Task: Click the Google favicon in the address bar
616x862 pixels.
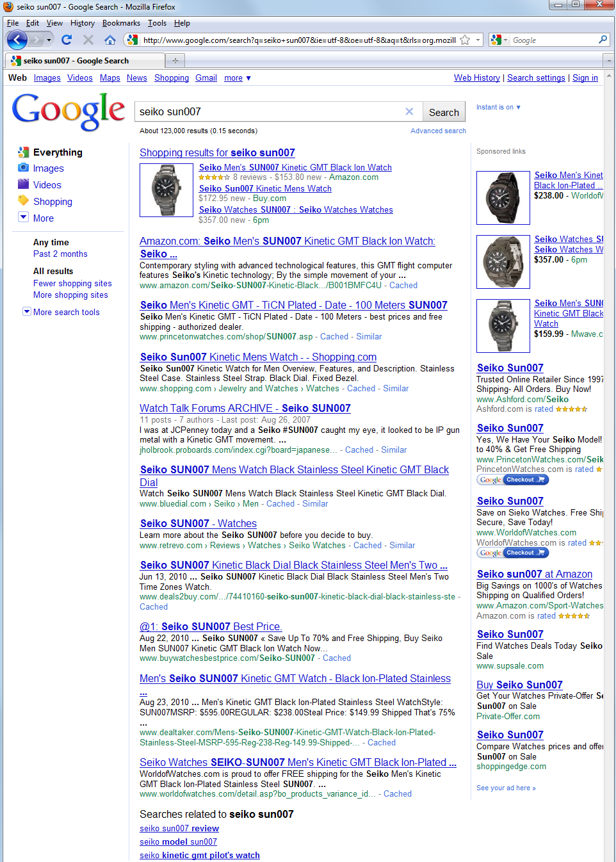Action: pos(133,40)
